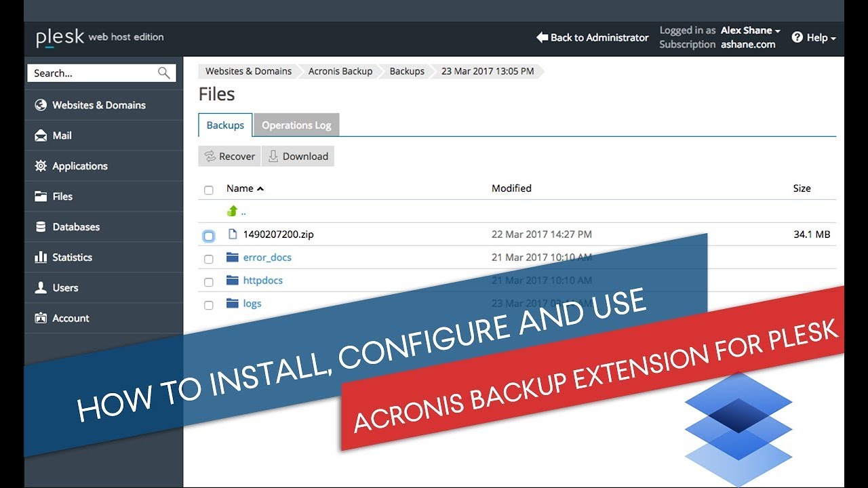Click the error_docs folder icon
Image resolution: width=868 pixels, height=488 pixels.
233,258
